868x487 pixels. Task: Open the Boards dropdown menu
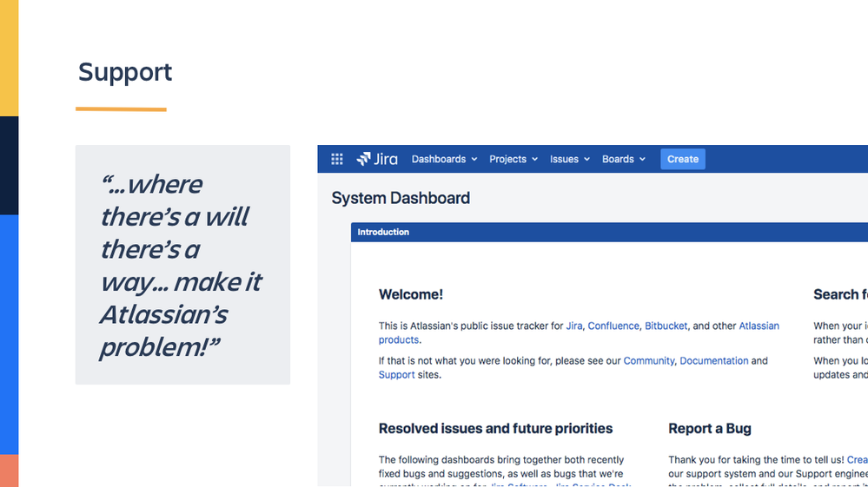click(623, 159)
